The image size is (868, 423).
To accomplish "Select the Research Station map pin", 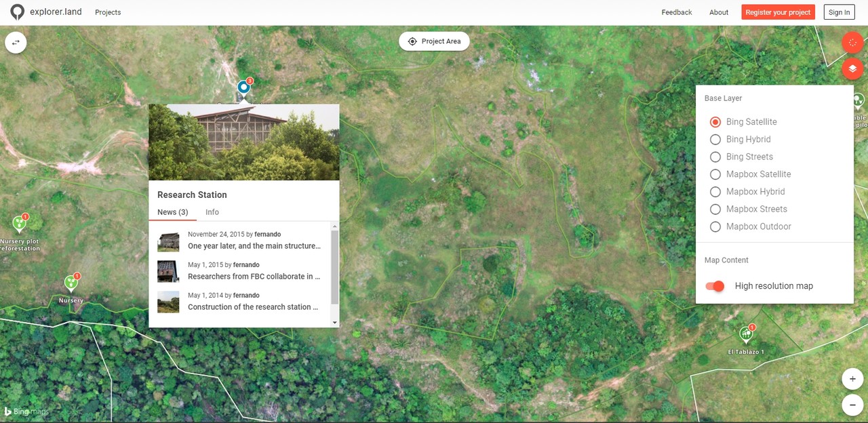I will pyautogui.click(x=243, y=87).
